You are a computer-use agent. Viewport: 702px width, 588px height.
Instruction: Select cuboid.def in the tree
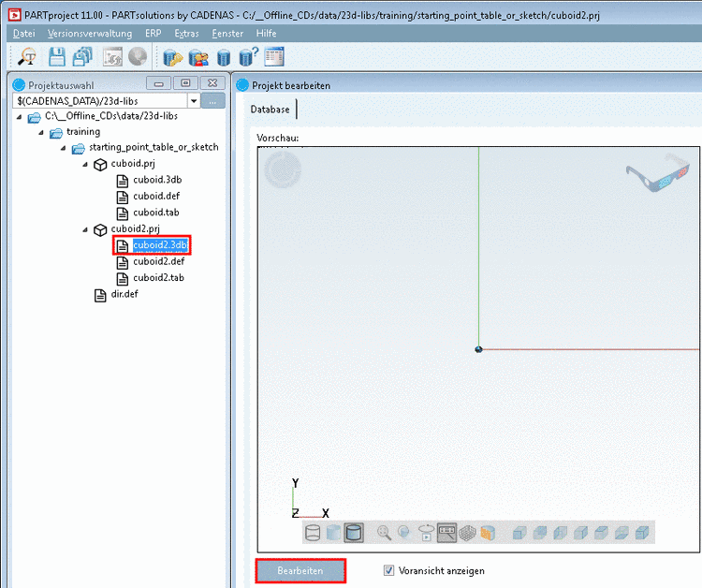click(156, 196)
